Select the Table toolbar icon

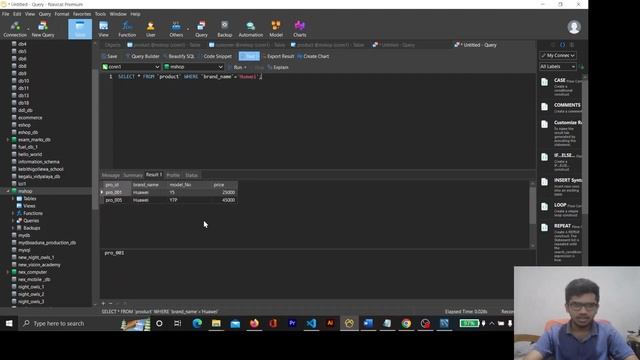tap(80, 29)
